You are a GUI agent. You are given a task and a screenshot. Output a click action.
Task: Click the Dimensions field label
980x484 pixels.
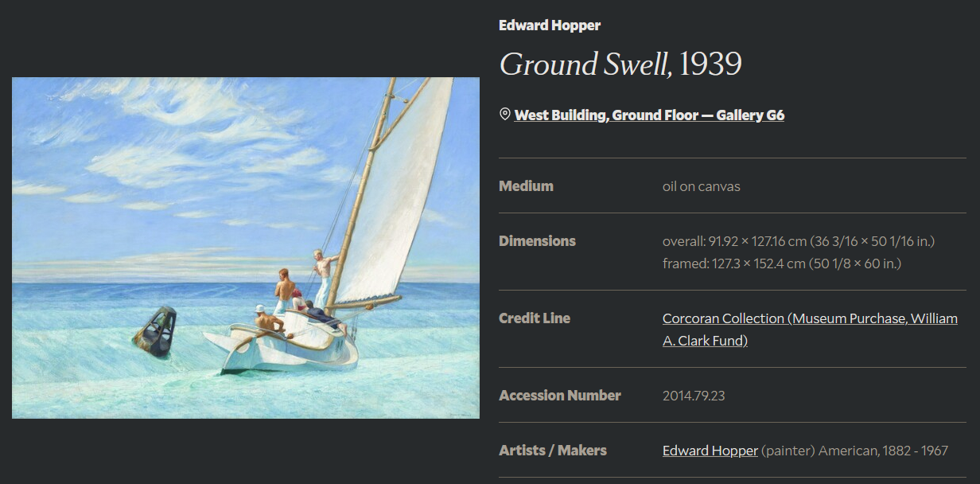tap(537, 241)
